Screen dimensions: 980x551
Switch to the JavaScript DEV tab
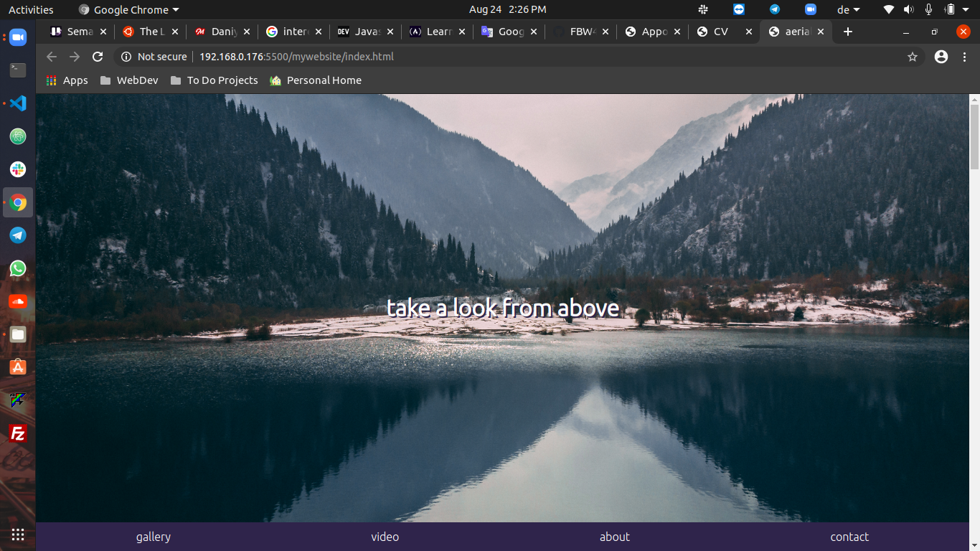(x=366, y=32)
